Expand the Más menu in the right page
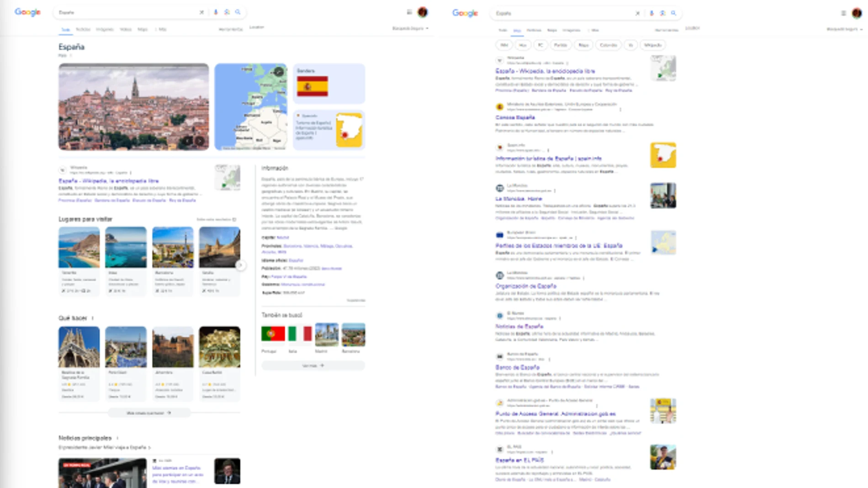The width and height of the screenshot is (868, 488). tap(593, 30)
